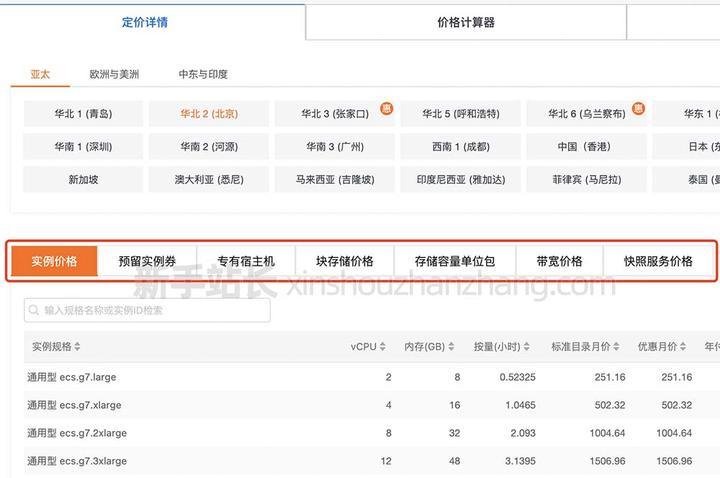Choose region 华北 5 (呼和浩特)
The image size is (720, 478).
[x=461, y=113]
